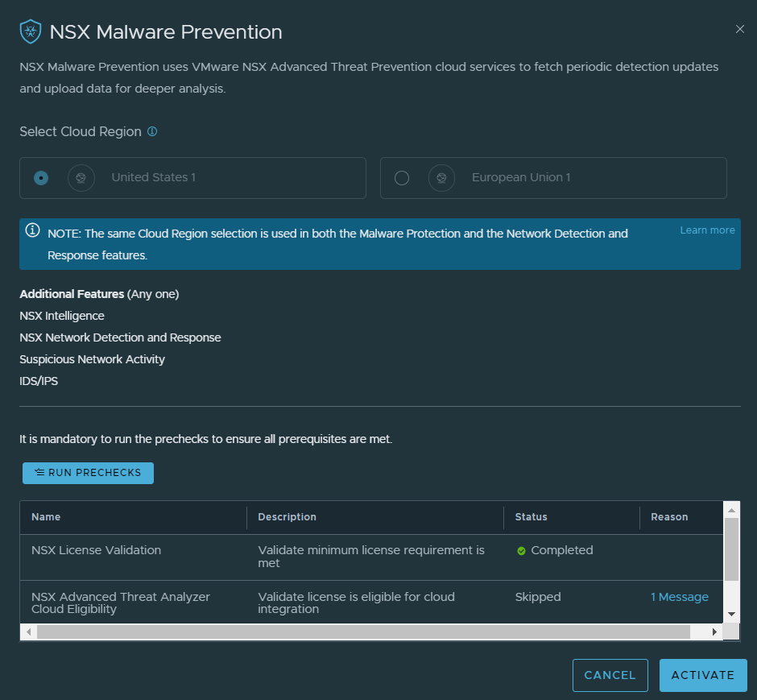Click the info icon beside Select Cloud Region
Screen dimensions: 757x700
click(152, 131)
